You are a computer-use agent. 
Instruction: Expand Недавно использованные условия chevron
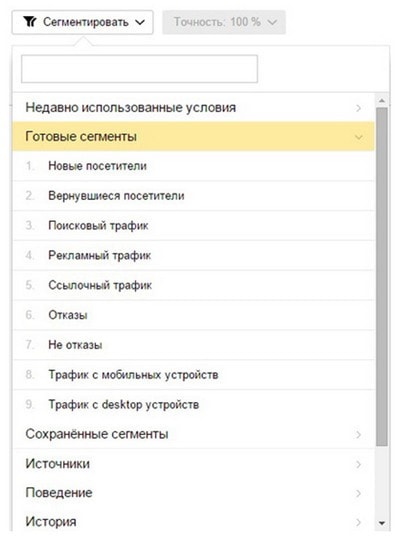click(x=358, y=108)
